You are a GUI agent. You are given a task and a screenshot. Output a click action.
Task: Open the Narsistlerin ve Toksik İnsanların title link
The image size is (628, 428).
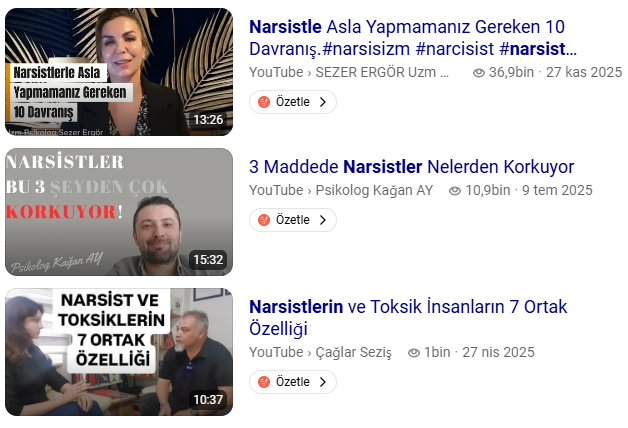pos(408,318)
